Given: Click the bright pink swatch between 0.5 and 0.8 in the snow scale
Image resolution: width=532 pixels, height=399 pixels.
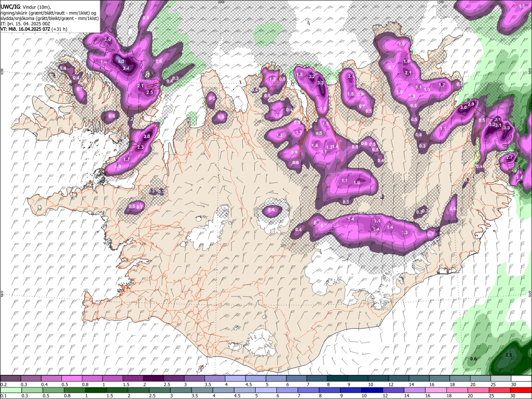Looking at the screenshot, I should click(71, 379).
